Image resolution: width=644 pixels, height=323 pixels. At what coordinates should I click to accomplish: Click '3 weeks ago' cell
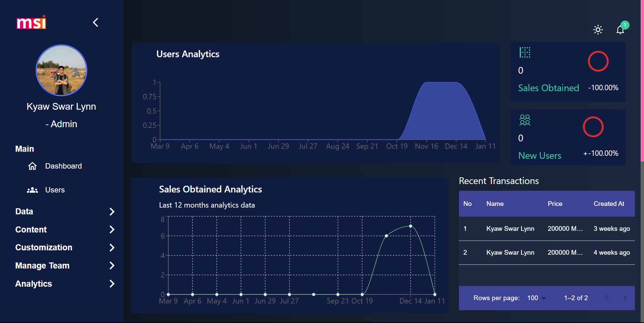click(612, 228)
